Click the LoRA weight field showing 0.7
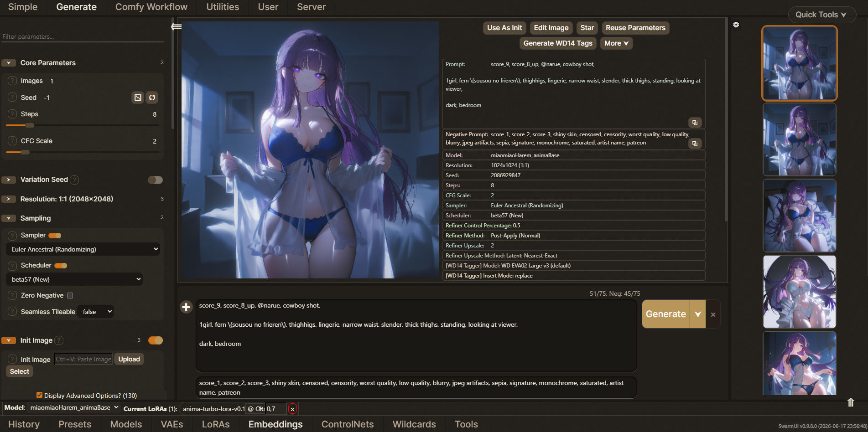 pyautogui.click(x=276, y=409)
